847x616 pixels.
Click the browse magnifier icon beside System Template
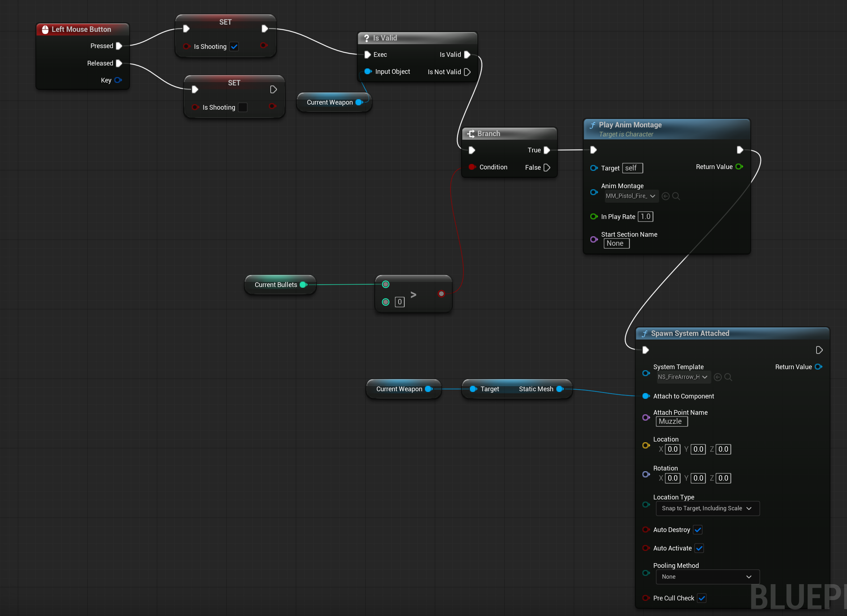point(728,377)
